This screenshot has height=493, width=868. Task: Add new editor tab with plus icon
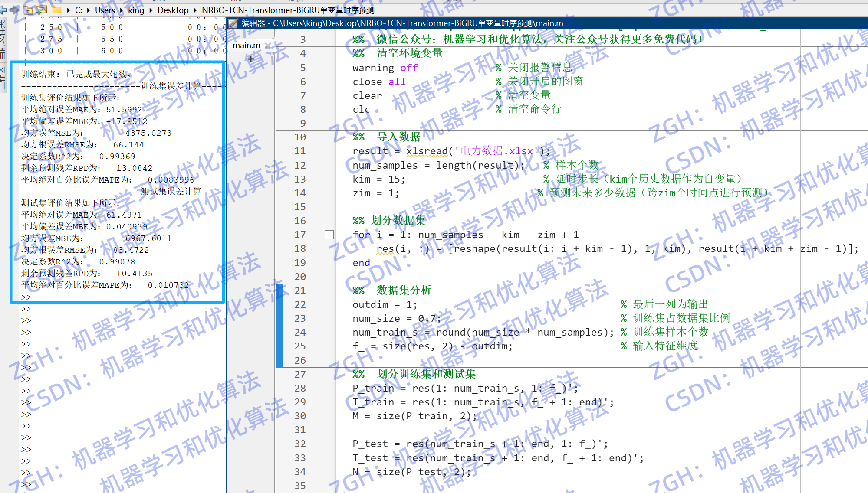(x=250, y=59)
